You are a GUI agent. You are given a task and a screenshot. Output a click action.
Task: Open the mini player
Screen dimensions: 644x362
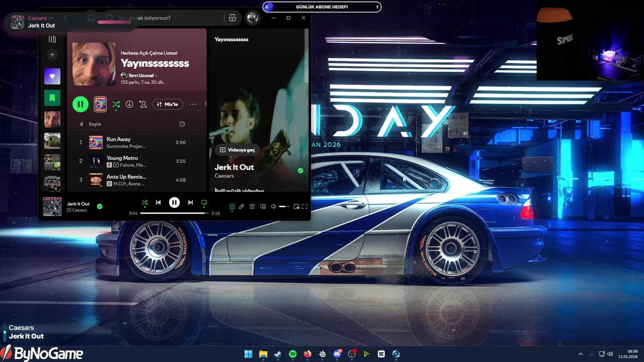[296, 207]
